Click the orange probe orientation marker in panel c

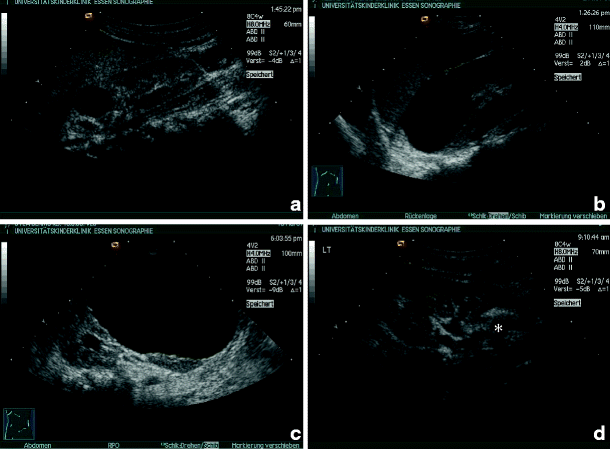click(115, 245)
